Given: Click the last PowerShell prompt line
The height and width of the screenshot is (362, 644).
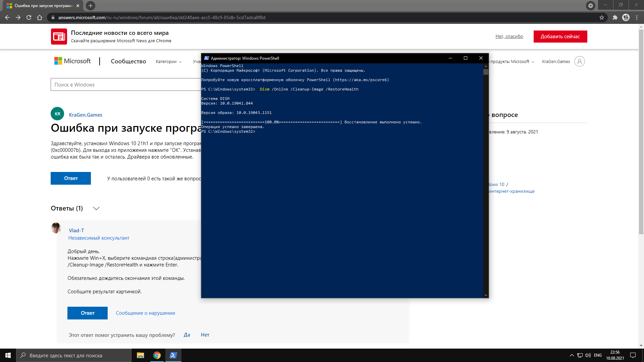Looking at the screenshot, I should tap(228, 131).
